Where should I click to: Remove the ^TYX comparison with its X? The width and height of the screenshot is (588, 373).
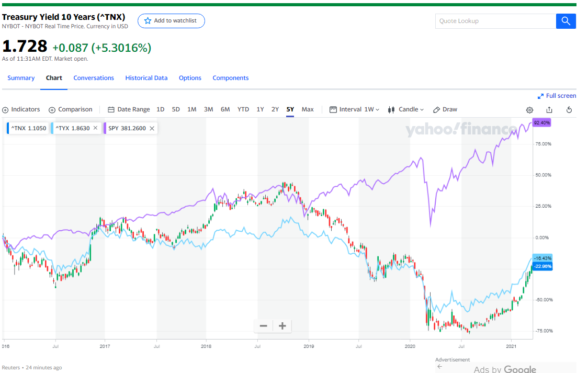96,128
